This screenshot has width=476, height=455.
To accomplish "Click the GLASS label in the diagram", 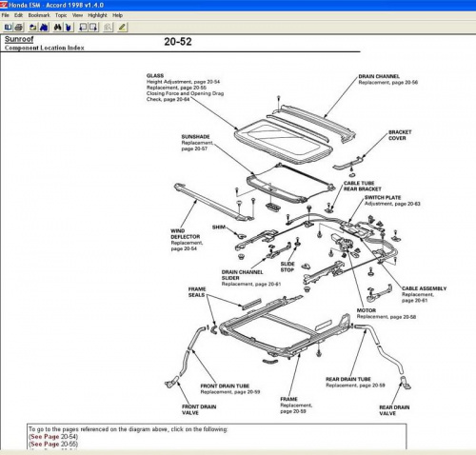I will point(155,75).
